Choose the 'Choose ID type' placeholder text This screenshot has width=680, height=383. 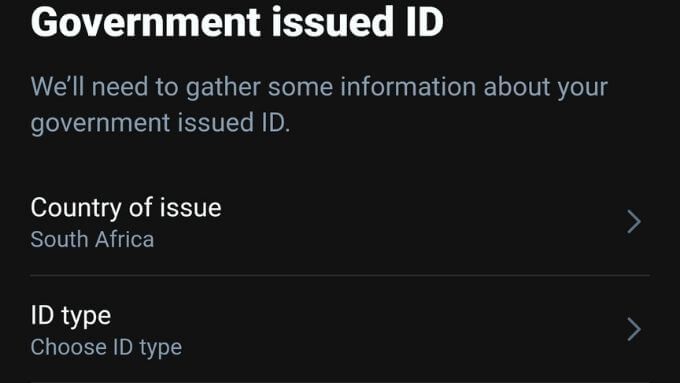(x=106, y=348)
